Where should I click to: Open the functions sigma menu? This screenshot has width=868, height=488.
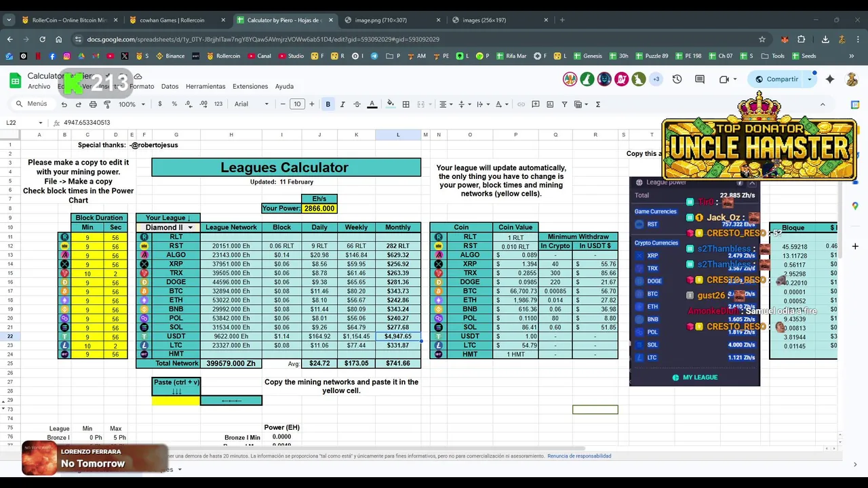[x=597, y=104]
